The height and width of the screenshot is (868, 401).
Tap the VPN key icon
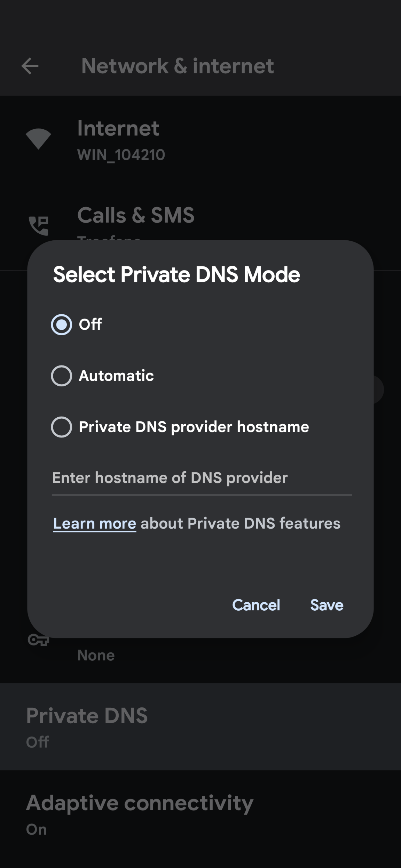pos(38,640)
